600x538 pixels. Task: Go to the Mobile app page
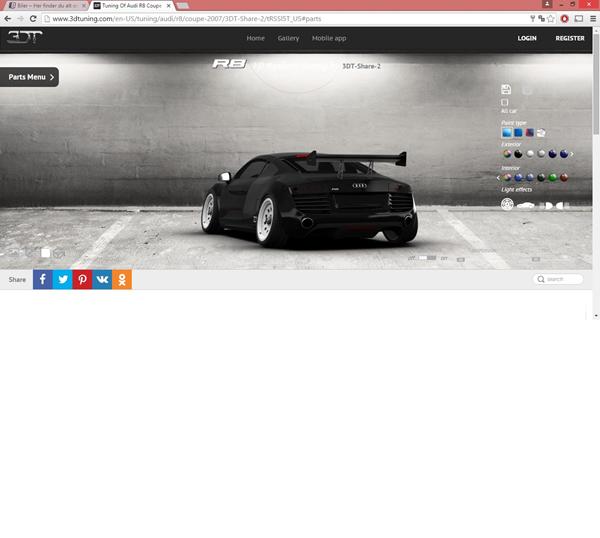(329, 38)
